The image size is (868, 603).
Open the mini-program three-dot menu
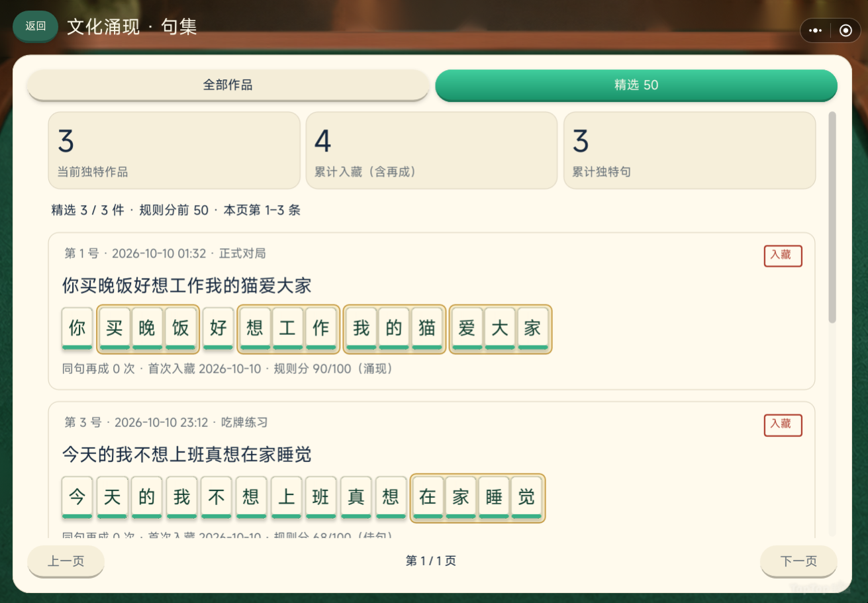tap(816, 30)
